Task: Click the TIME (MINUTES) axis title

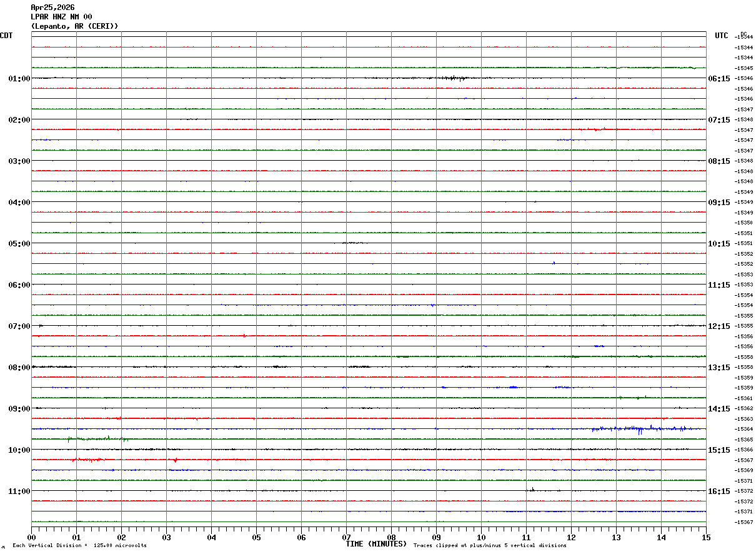Action: (x=376, y=544)
